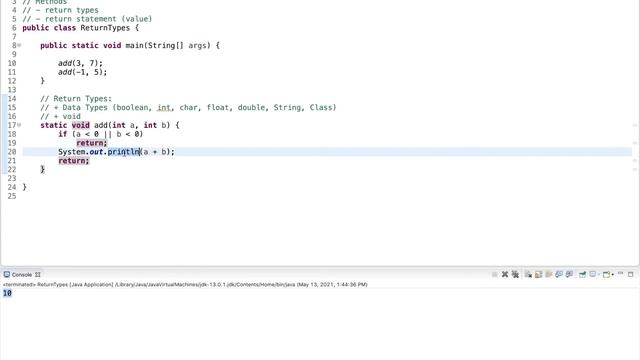Click line number 24 in the gutter
Image resolution: width=640 pixels, height=360 pixels.
(x=12, y=187)
